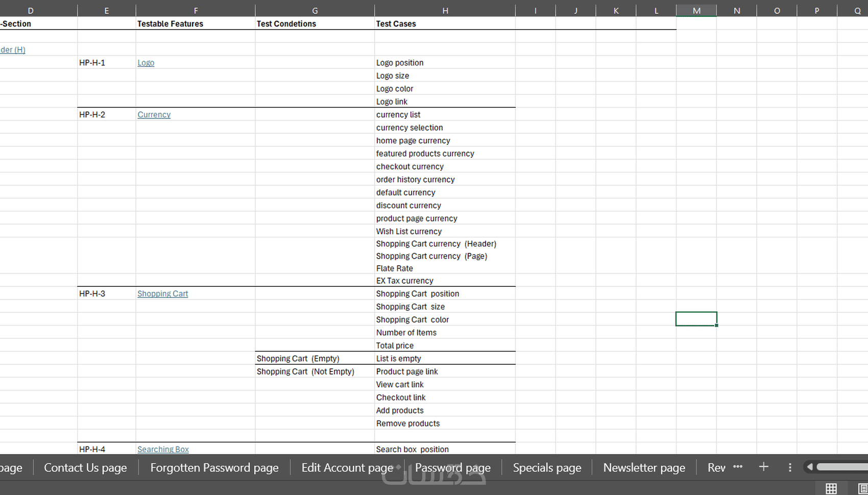Select column I header

(x=536, y=11)
